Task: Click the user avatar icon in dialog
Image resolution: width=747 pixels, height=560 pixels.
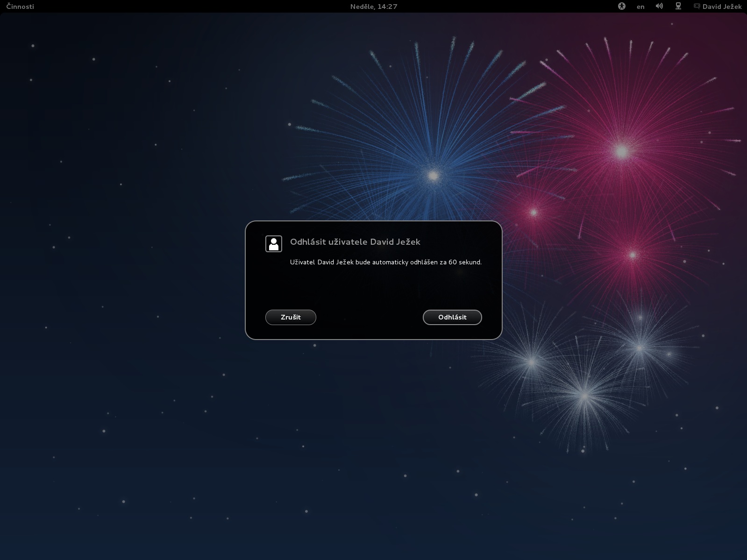Action: [x=274, y=244]
